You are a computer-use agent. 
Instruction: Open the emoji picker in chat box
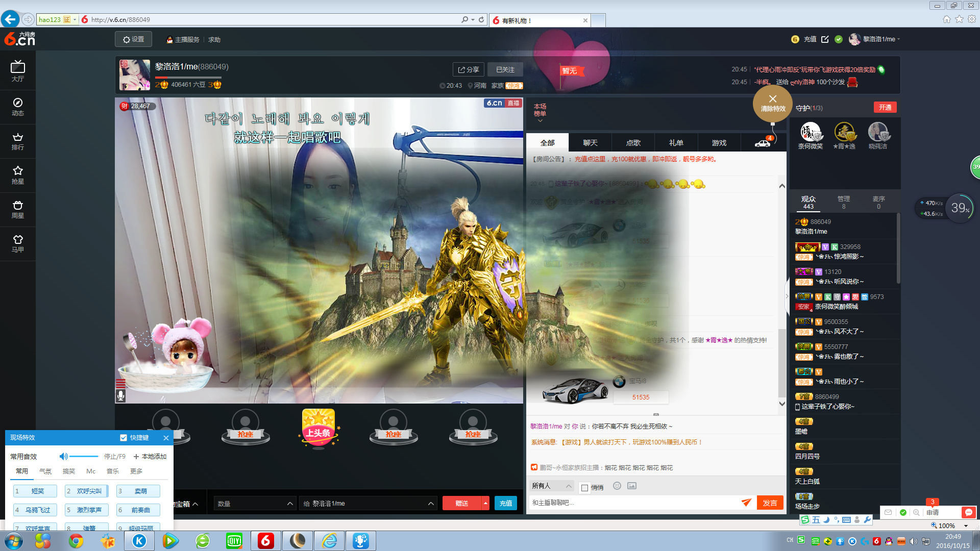[617, 486]
